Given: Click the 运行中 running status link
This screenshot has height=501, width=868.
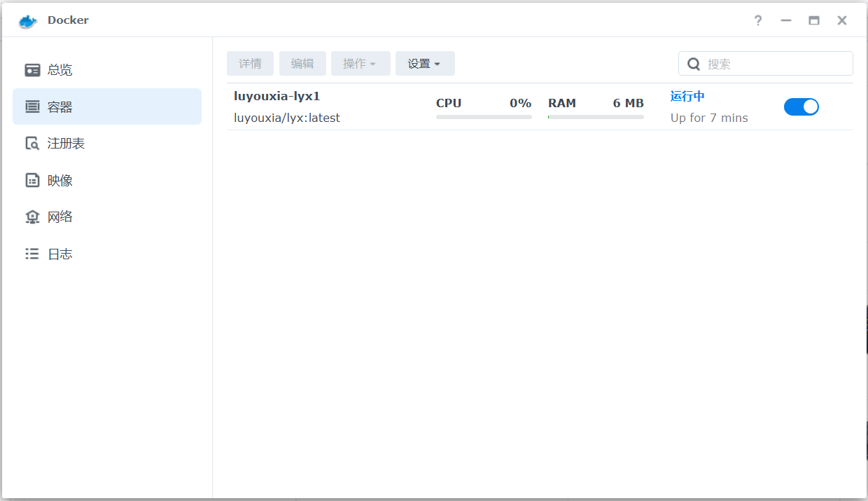Looking at the screenshot, I should [687, 96].
